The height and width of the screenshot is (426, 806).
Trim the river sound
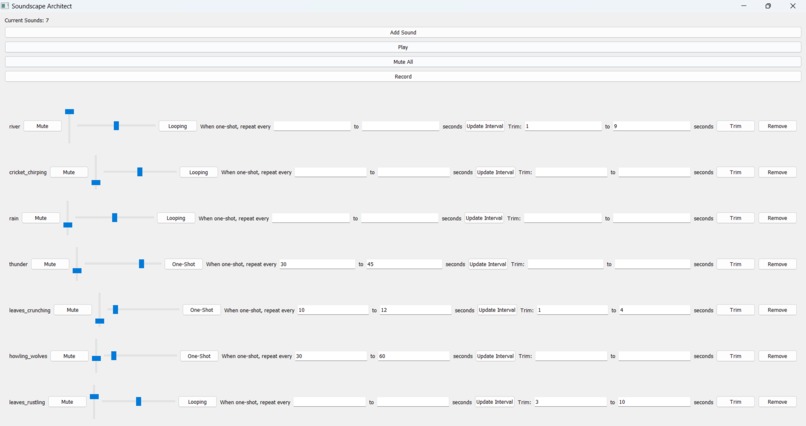[x=736, y=126]
